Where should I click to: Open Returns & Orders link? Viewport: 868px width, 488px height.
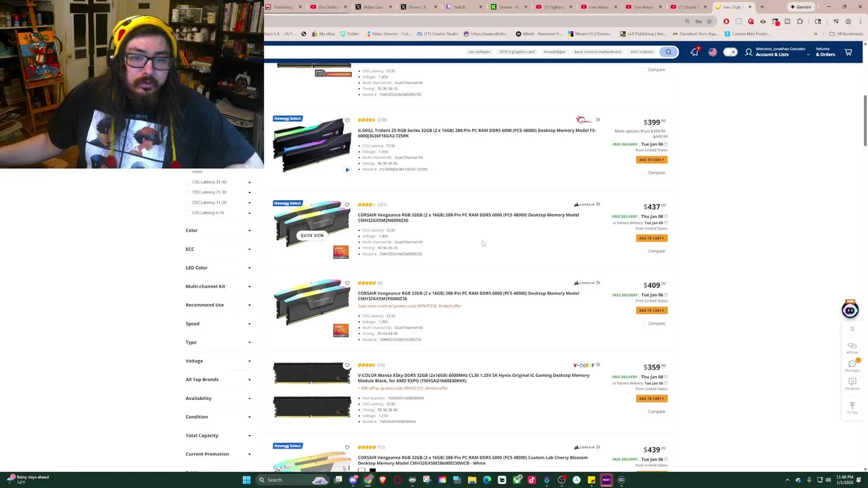tap(825, 52)
